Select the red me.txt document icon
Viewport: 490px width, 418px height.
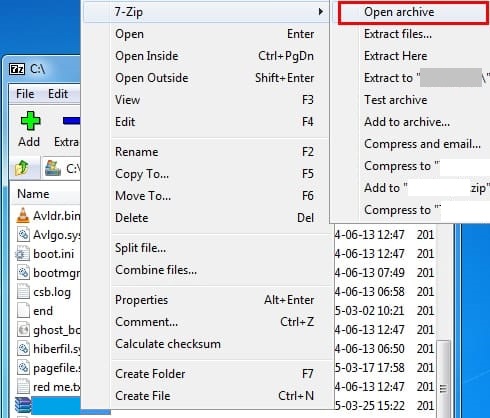click(23, 387)
